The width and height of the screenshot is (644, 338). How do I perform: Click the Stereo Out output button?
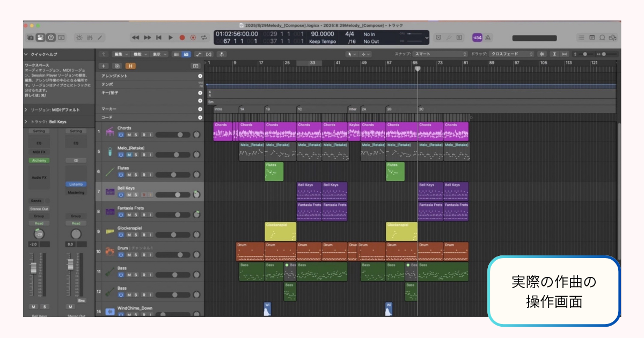click(39, 209)
